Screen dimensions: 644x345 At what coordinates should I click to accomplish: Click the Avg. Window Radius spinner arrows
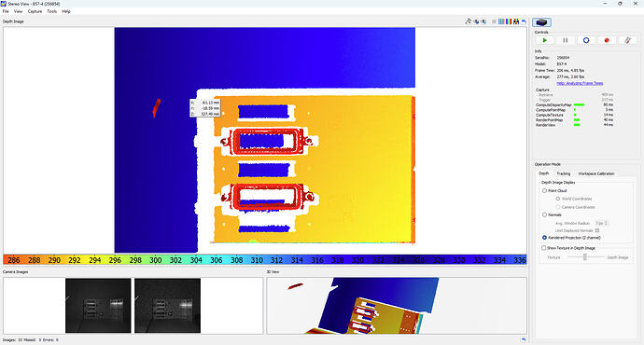[607, 223]
